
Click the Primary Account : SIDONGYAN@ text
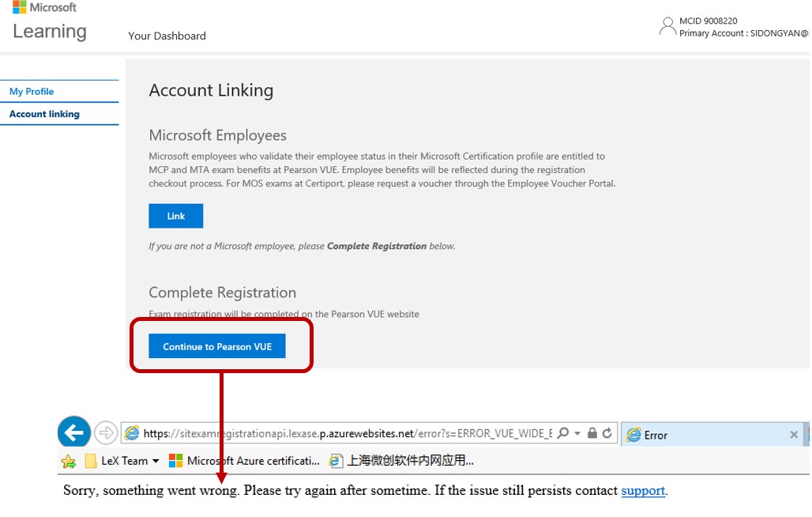tap(743, 33)
